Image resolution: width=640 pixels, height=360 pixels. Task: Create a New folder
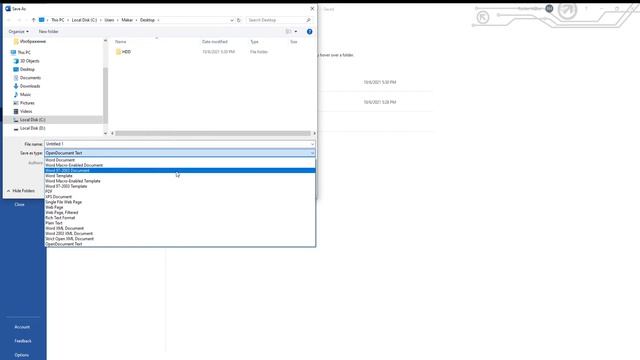click(49, 31)
